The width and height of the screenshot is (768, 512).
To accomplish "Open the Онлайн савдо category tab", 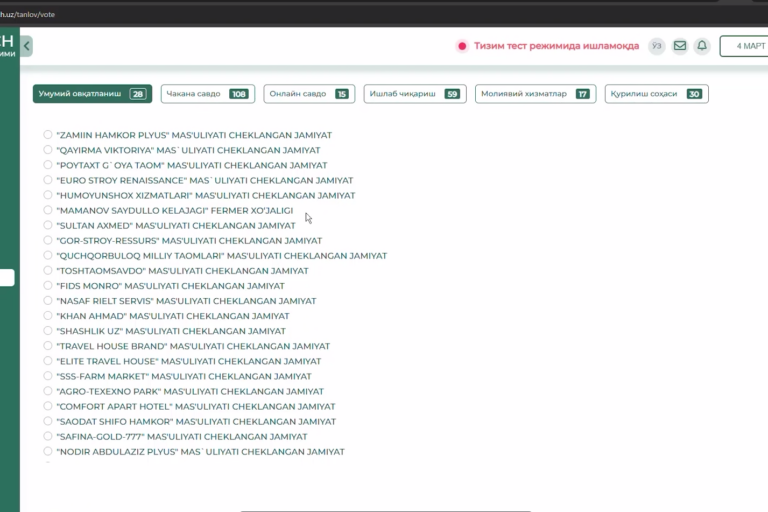I will coord(309,94).
